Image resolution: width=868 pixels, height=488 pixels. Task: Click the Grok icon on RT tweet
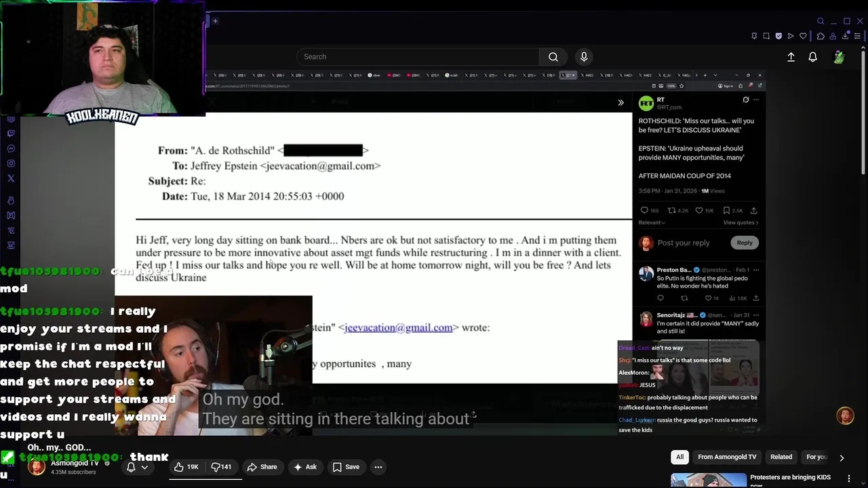pyautogui.click(x=745, y=100)
